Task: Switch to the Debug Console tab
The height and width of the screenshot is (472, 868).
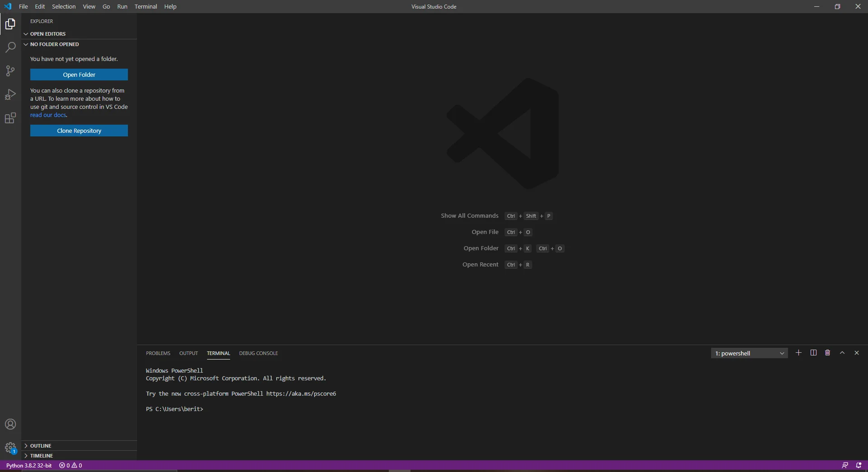Action: pos(259,353)
